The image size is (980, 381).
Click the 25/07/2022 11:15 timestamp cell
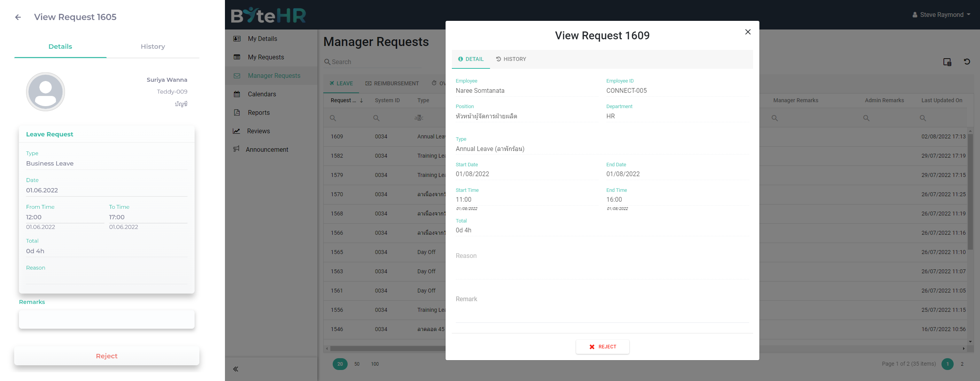[943, 310]
